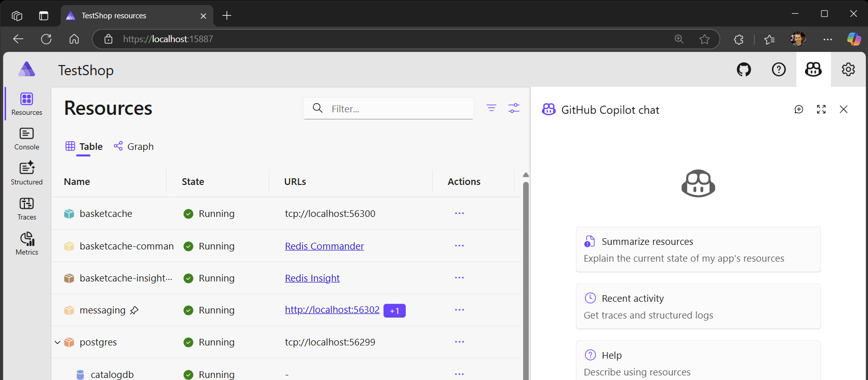Click Running state of basketcache
The image size is (868, 380).
click(x=209, y=213)
